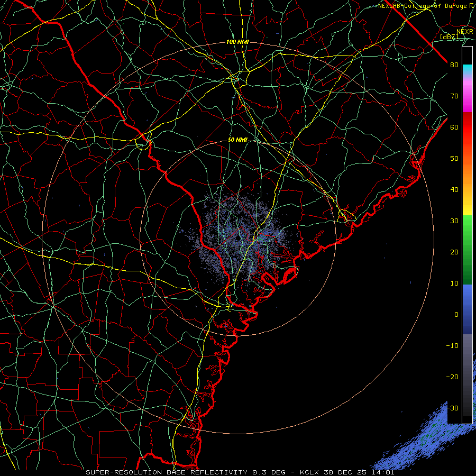This screenshot has height=476, width=476.
Task: Click the "50 NMI" range ring label
Action: click(x=237, y=140)
